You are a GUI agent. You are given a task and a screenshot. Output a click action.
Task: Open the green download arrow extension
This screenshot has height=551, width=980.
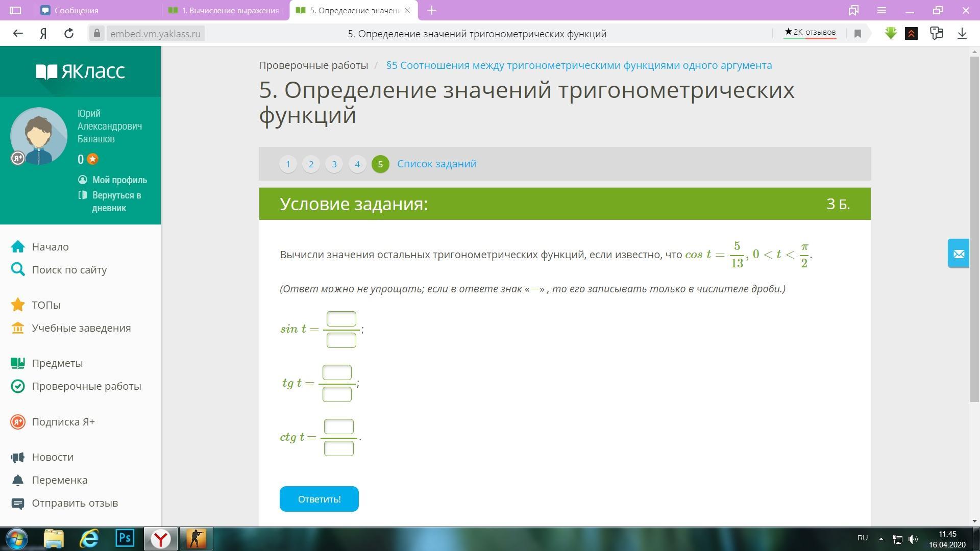[891, 34]
